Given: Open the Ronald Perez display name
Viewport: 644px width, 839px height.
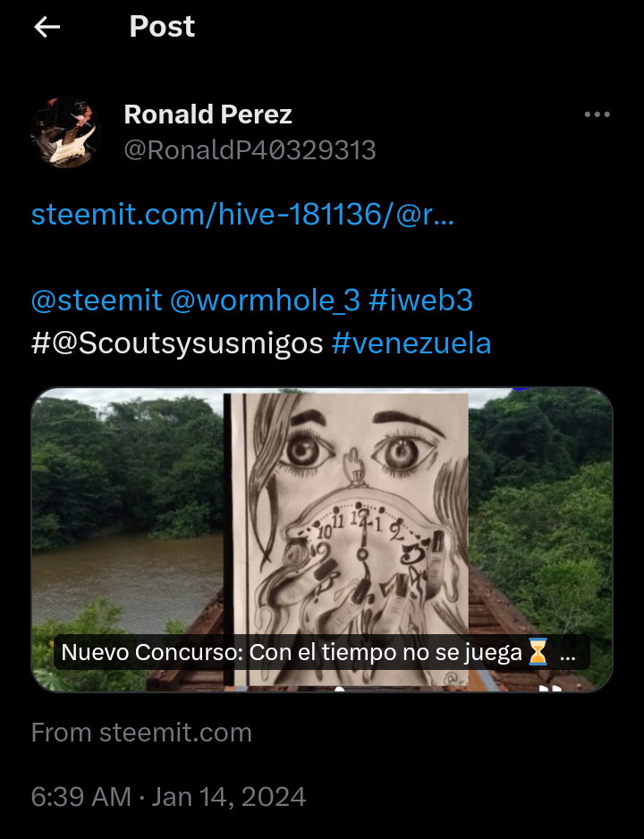Looking at the screenshot, I should [208, 114].
